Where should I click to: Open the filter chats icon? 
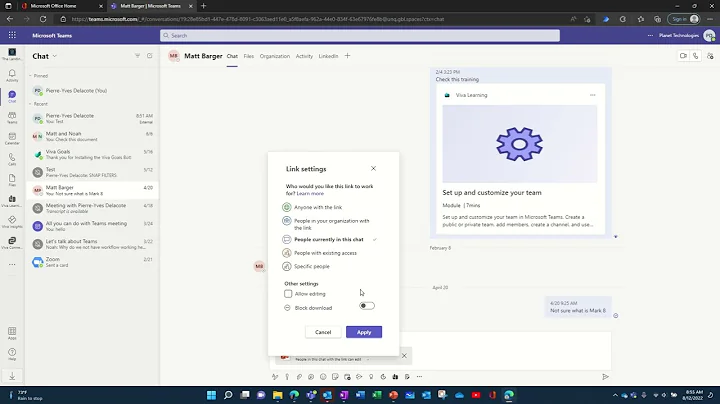[137, 56]
